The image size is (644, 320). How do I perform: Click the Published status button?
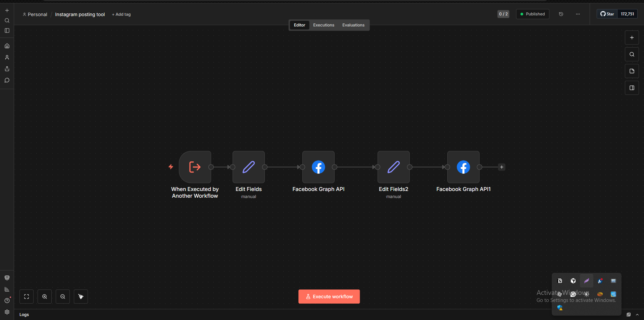pyautogui.click(x=532, y=14)
